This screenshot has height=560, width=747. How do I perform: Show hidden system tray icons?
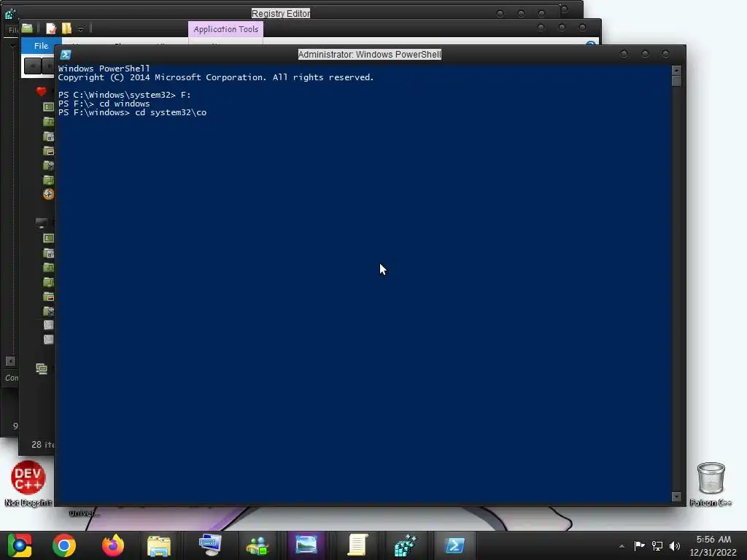click(622, 546)
